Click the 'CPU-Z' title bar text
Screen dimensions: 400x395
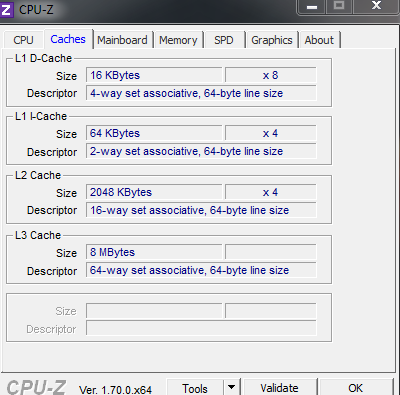point(36,9)
